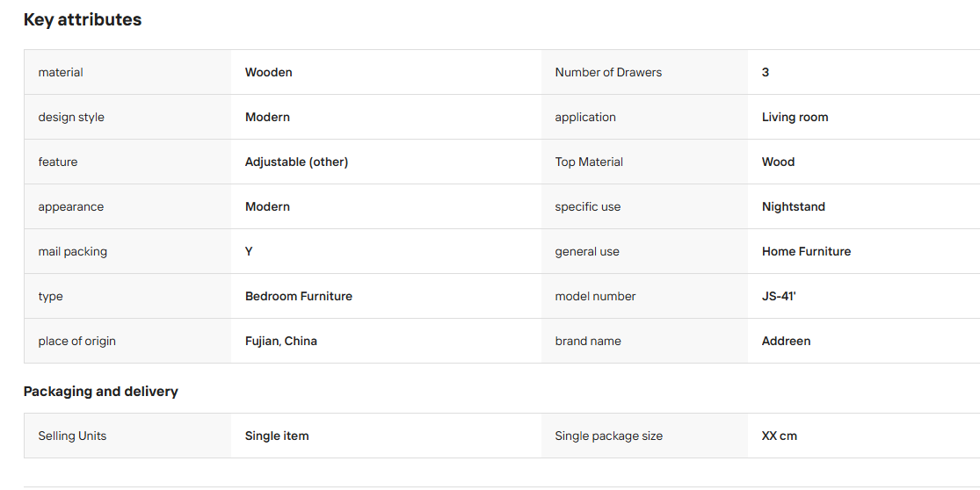Viewport: 980px width, 490px height.
Task: Click the place of origin label
Action: [76, 341]
